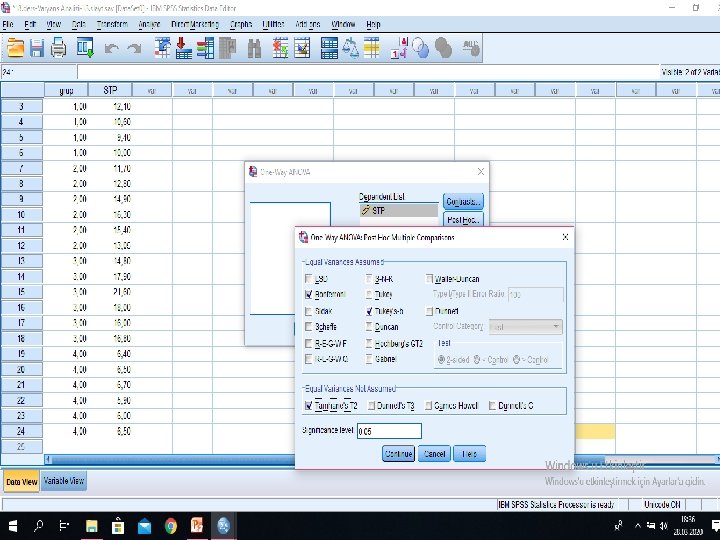Insert variable toolbar icon
Viewport: 720px width, 540px height.
302,48
